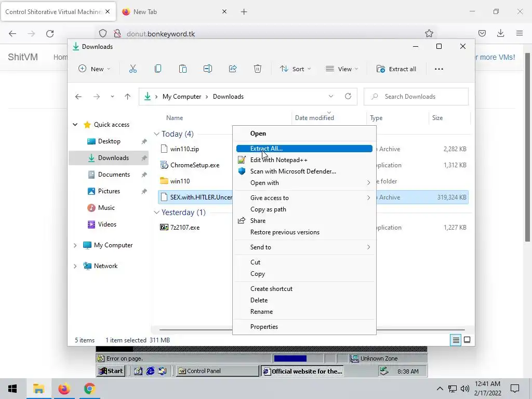Click the ShitVM site title link
532x399 pixels.
[x=23, y=57]
